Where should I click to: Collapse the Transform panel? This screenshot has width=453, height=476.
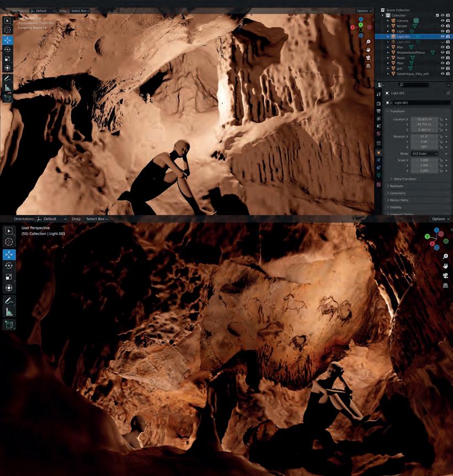(x=397, y=111)
